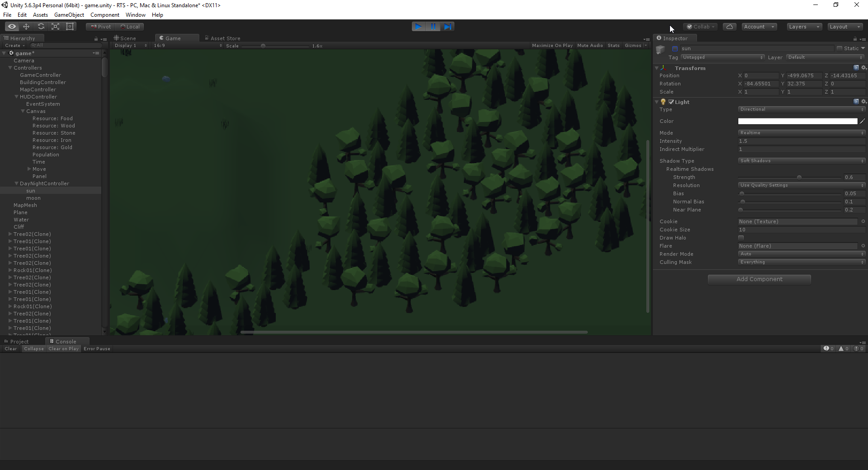Toggle the sun object active checkbox
This screenshot has height=470, width=868.
click(x=675, y=48)
